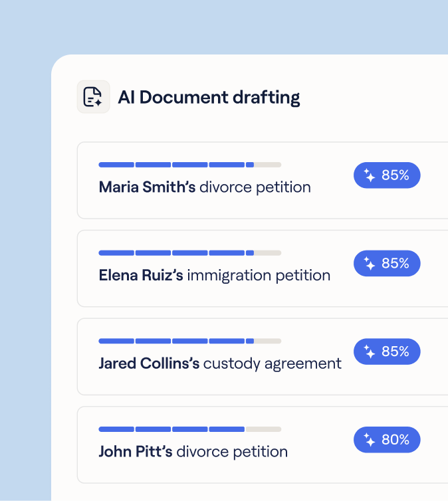
Task: Click Elena Ruiz's progress bar
Action: coord(189,253)
